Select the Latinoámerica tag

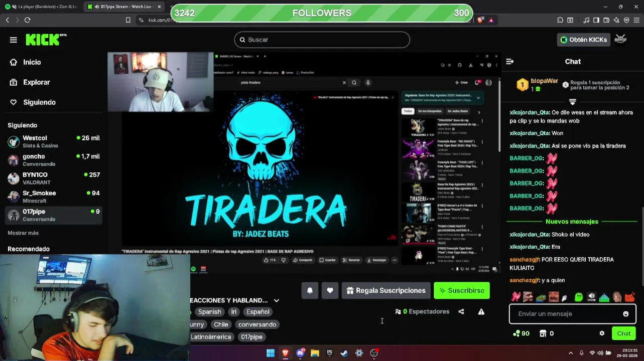tap(211, 337)
